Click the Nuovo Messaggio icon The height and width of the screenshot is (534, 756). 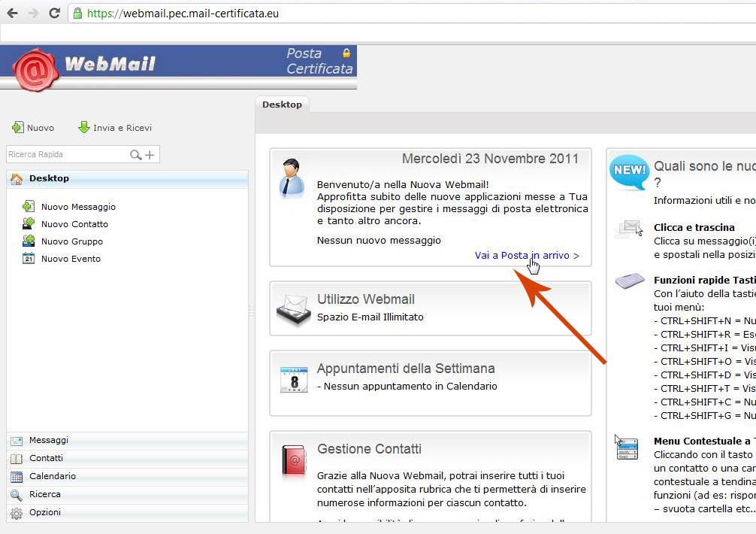coord(29,207)
